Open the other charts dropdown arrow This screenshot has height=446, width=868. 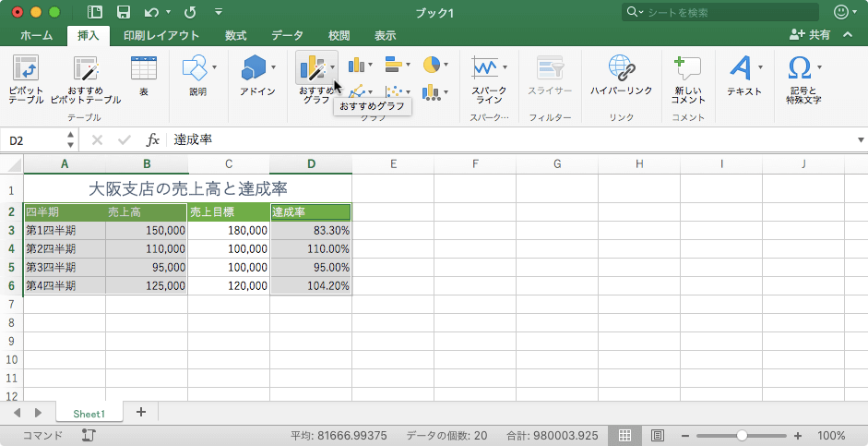(x=446, y=92)
